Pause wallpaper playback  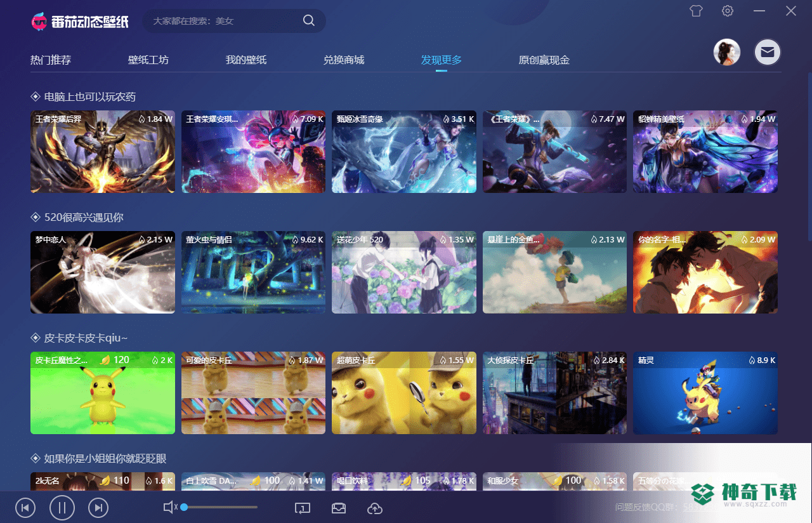point(62,507)
